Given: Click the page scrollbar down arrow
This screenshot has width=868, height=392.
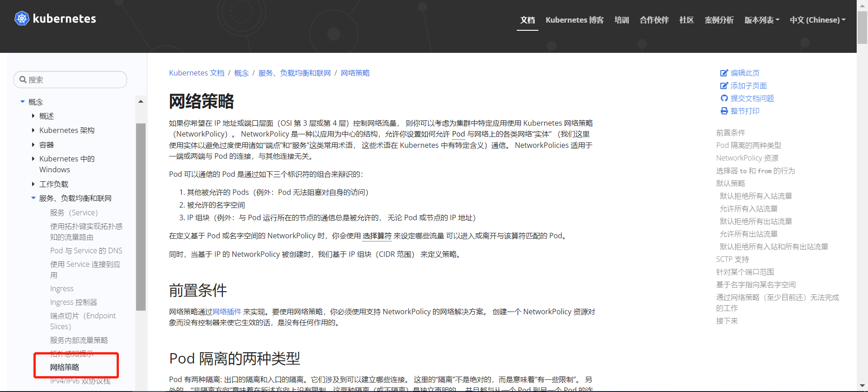Looking at the screenshot, I should click(862, 386).
